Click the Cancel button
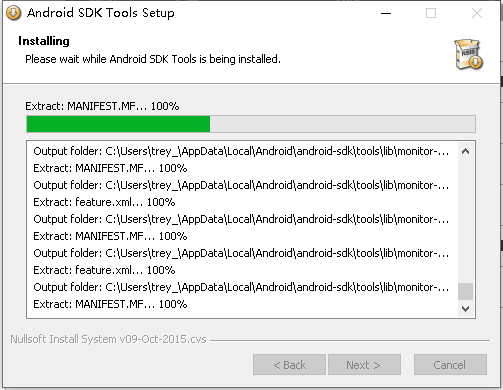This screenshot has width=503, height=390. [450, 365]
